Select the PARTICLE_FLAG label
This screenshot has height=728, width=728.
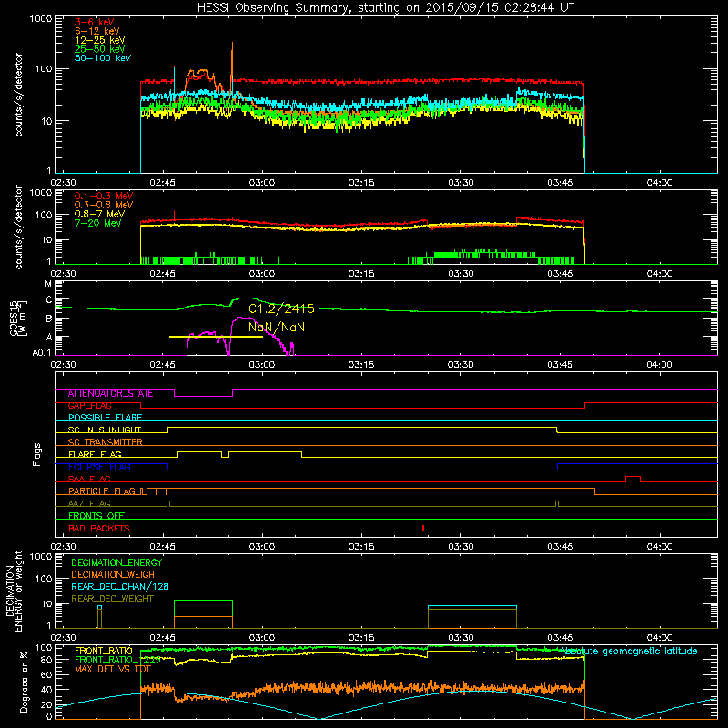pos(102,491)
